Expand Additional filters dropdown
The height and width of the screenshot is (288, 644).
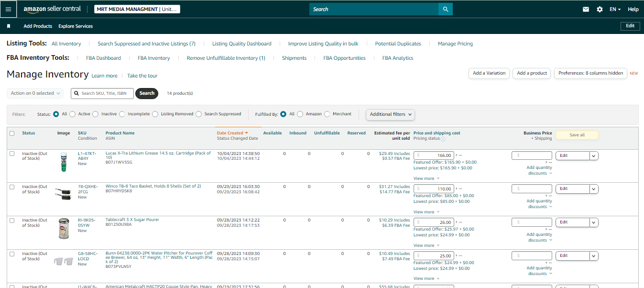[x=390, y=114]
